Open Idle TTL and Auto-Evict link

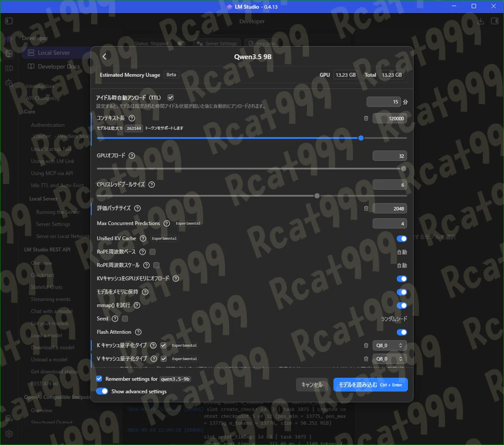[57, 185]
